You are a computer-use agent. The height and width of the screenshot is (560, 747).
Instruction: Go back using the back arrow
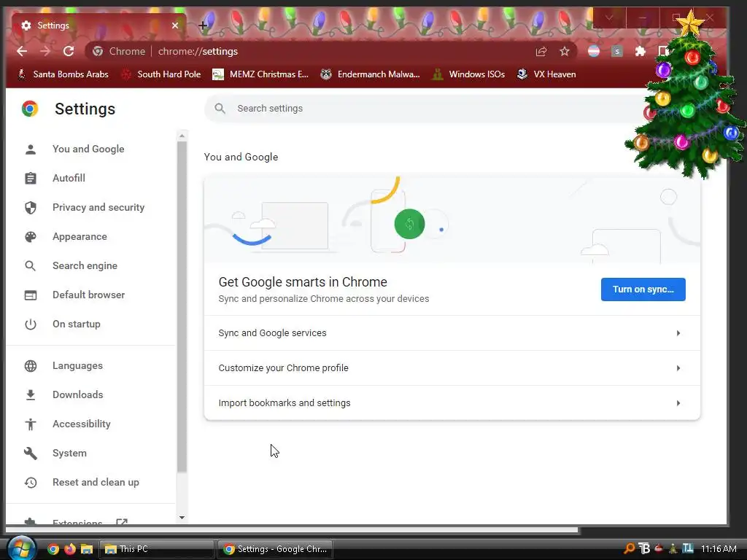click(22, 52)
